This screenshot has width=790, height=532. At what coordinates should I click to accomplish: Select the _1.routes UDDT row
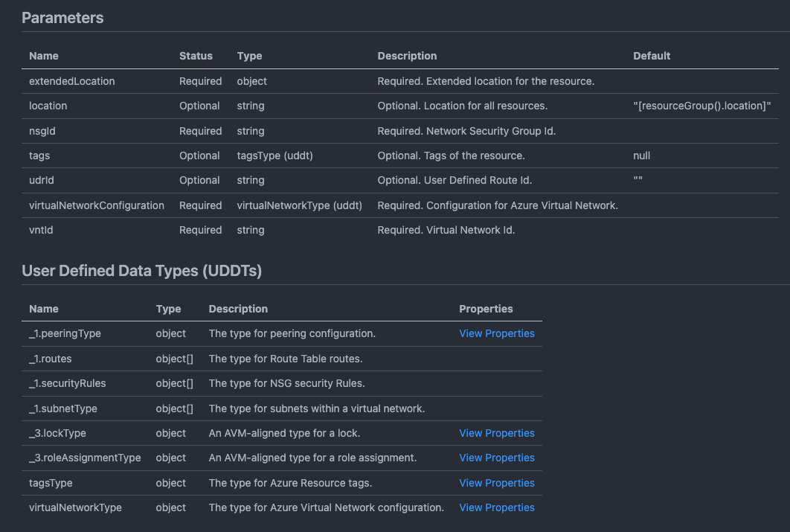click(50, 359)
